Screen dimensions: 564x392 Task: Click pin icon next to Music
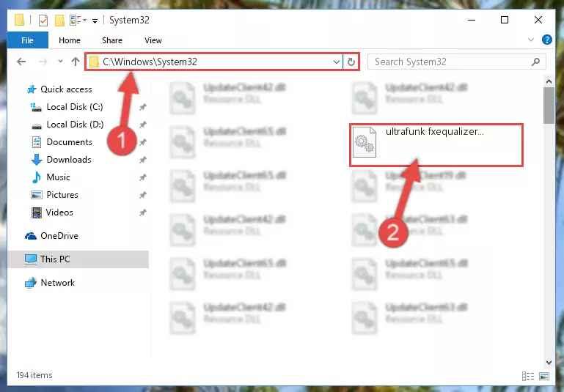click(143, 177)
